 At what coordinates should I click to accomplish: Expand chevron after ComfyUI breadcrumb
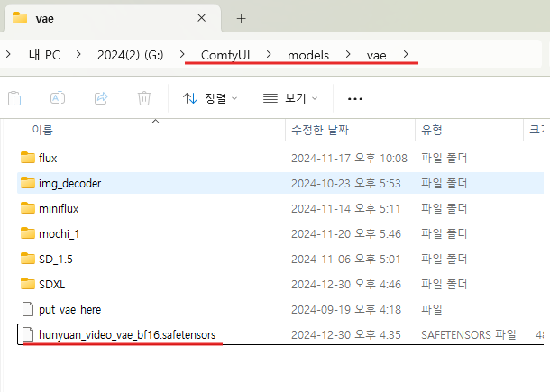269,54
